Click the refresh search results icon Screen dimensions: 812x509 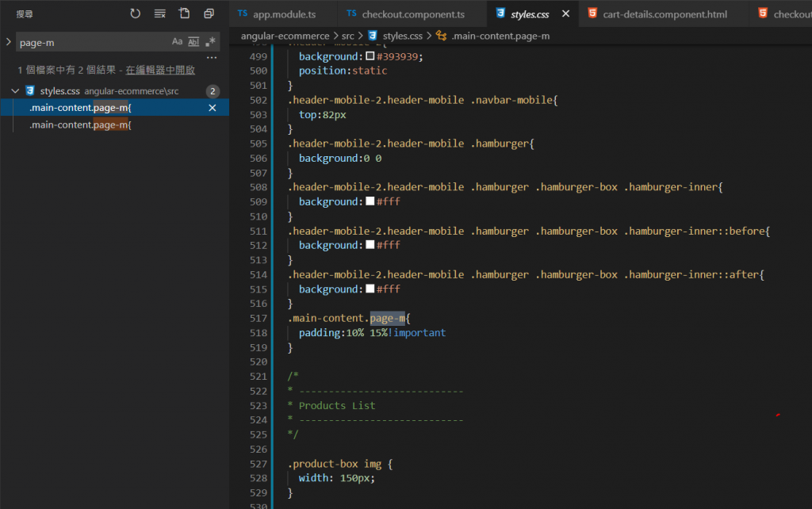click(136, 13)
